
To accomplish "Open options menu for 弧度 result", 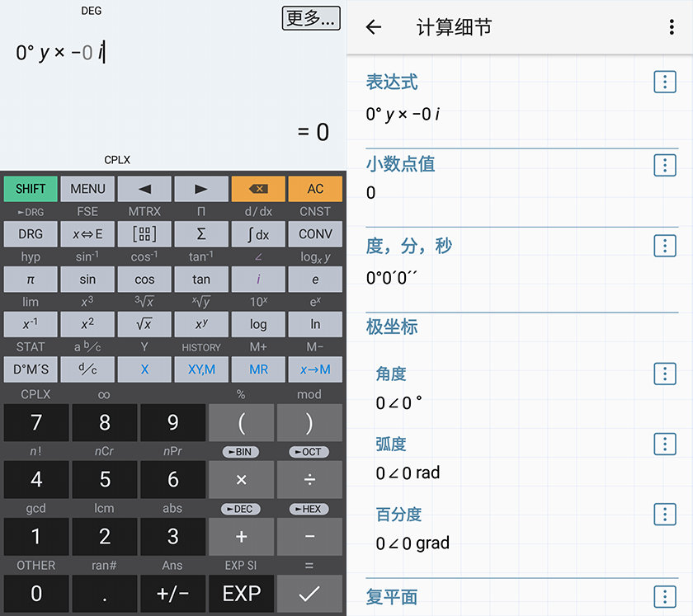I will [x=665, y=444].
